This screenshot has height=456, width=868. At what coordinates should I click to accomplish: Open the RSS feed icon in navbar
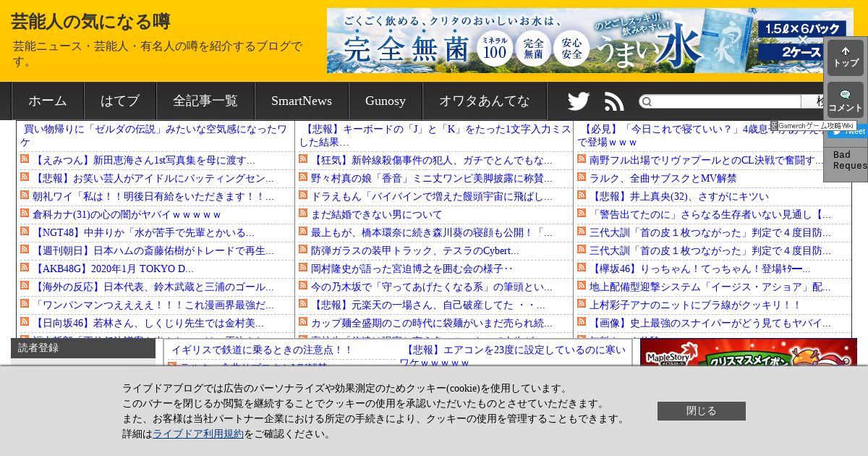614,101
